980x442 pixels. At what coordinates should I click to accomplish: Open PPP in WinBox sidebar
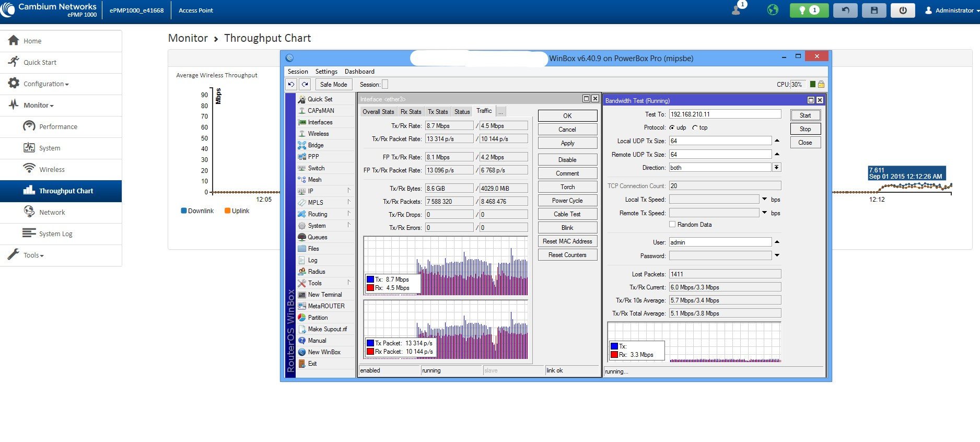[x=313, y=157]
